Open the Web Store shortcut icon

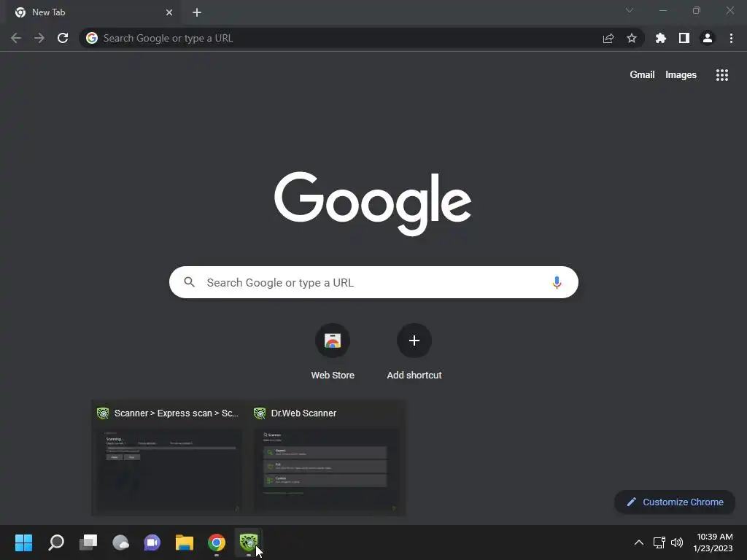[333, 341]
